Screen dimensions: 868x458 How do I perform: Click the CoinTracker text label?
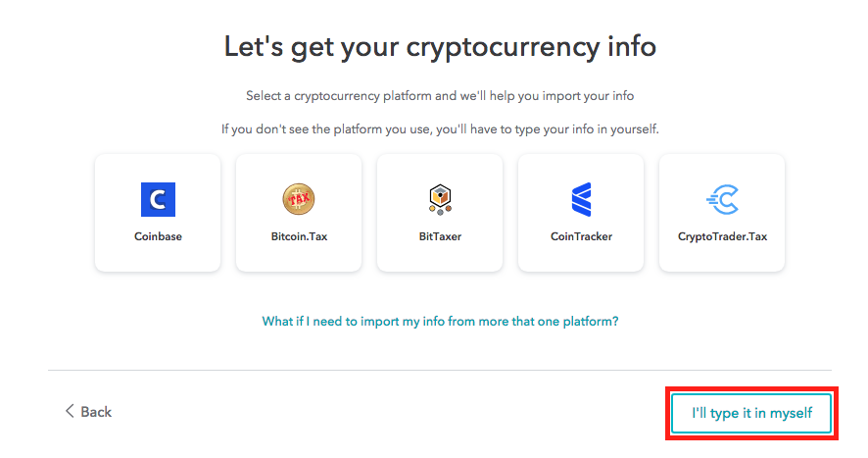tap(581, 236)
